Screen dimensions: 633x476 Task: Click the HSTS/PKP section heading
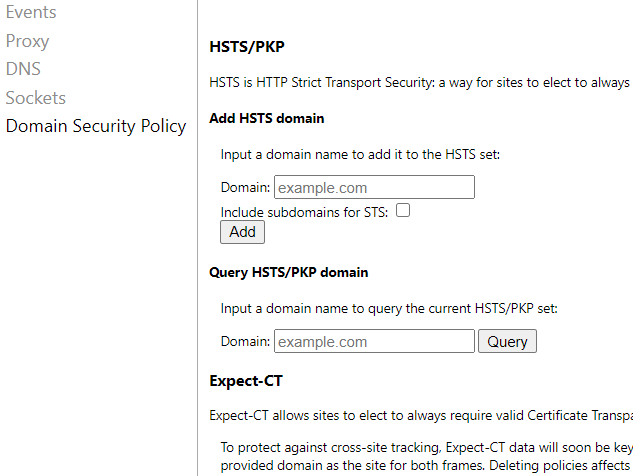247,46
